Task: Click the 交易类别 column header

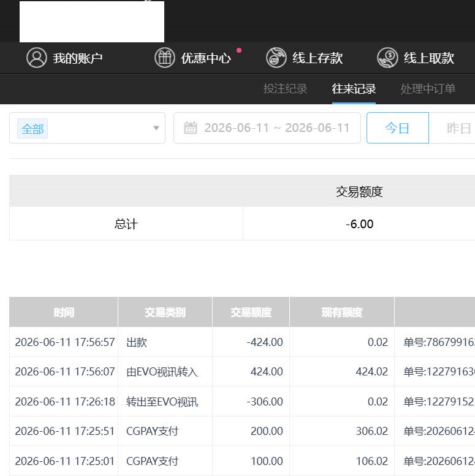Action: [x=165, y=312]
